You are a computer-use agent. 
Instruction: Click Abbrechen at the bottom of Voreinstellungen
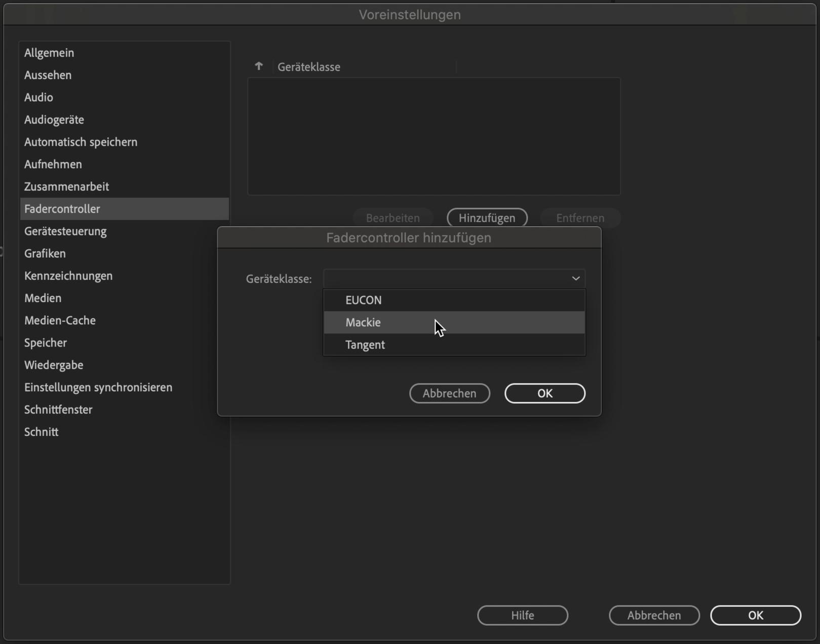[654, 615]
